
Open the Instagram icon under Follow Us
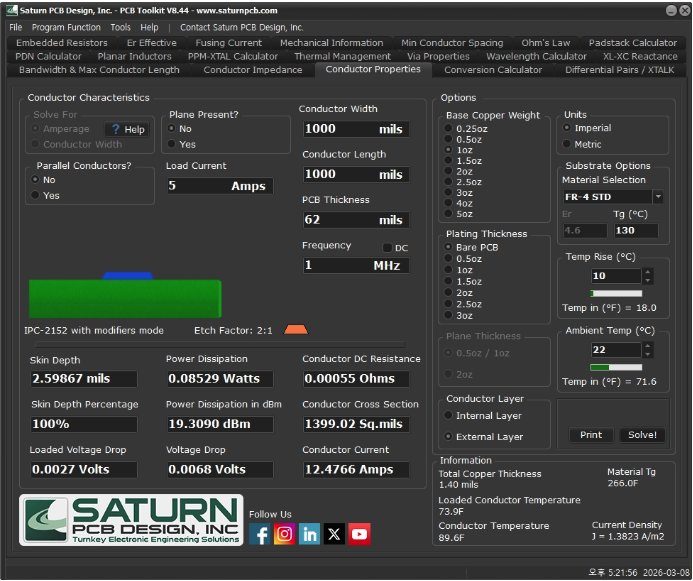tap(284, 534)
